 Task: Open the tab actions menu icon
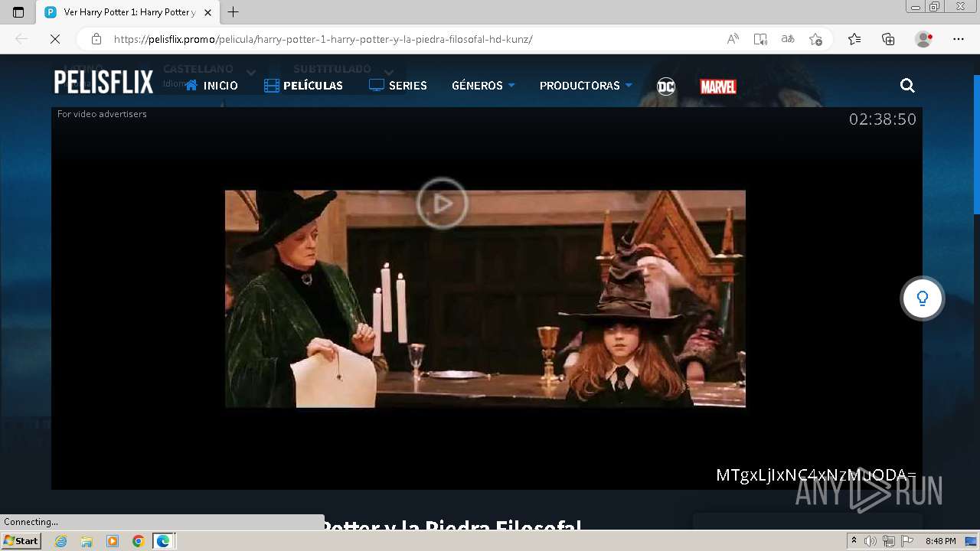(18, 12)
